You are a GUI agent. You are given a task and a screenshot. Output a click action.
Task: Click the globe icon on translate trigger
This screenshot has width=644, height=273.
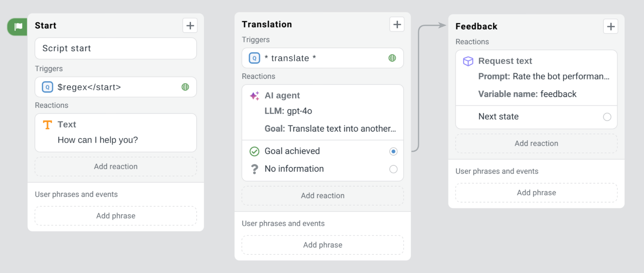pyautogui.click(x=392, y=58)
